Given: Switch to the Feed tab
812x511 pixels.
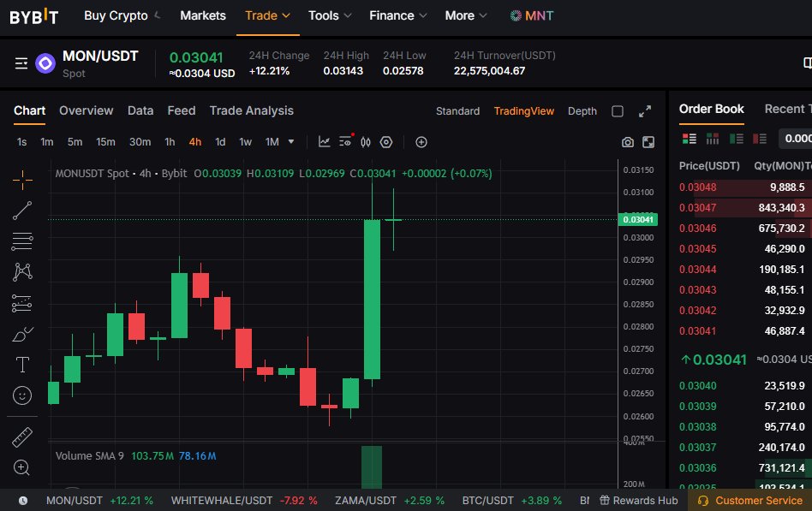Looking at the screenshot, I should pos(182,110).
